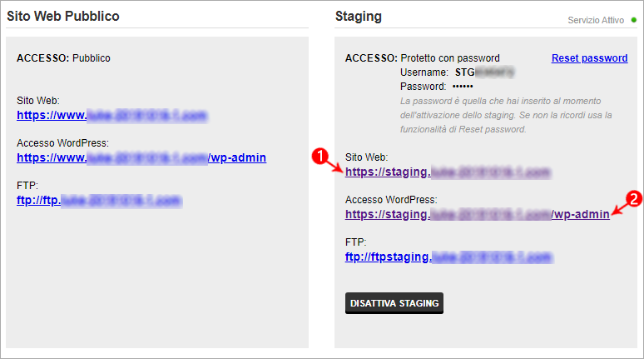Click the Protetto con password text
Image resolution: width=644 pixels, height=359 pixels.
(x=450, y=58)
